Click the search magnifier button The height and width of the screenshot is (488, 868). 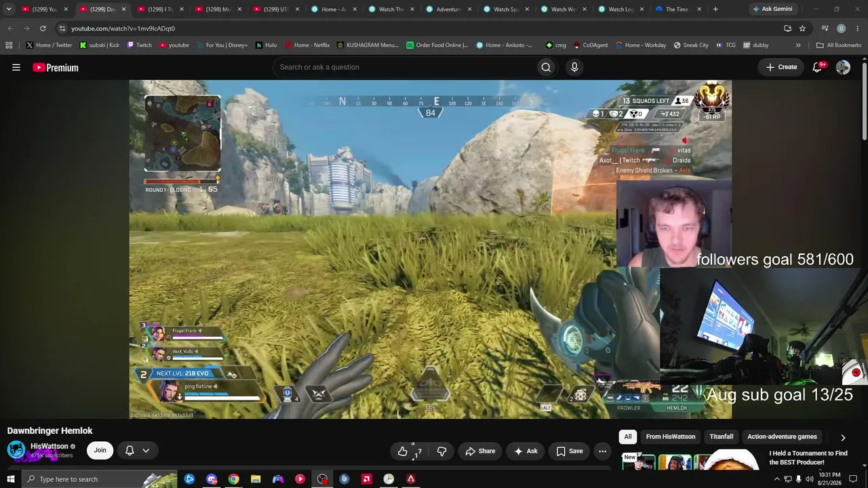[546, 67]
